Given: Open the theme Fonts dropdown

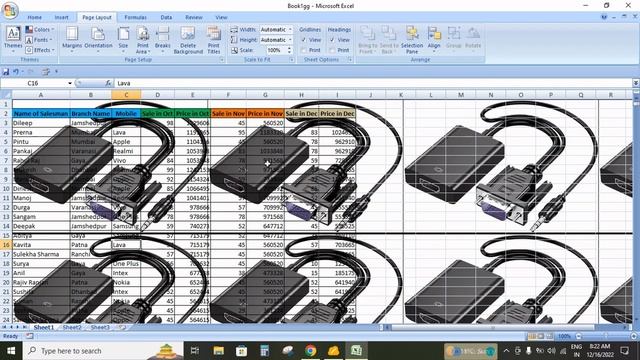Looking at the screenshot, I should point(40,40).
